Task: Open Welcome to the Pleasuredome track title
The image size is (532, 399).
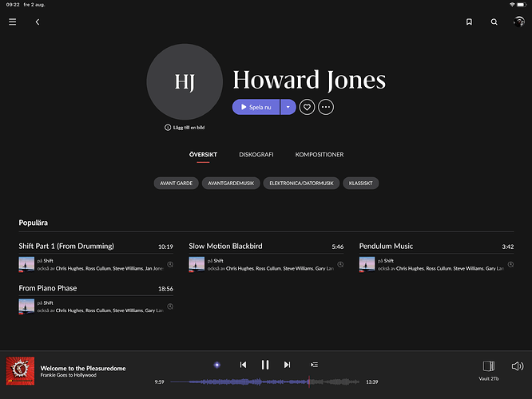Action: click(83, 368)
